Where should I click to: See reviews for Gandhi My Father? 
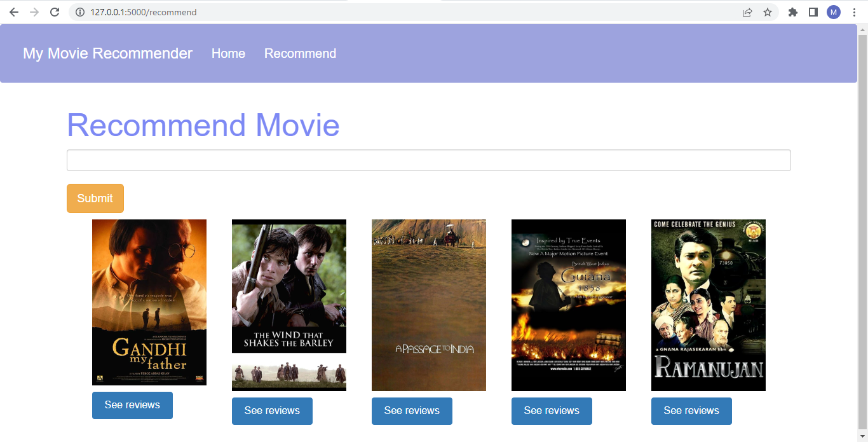(x=132, y=405)
